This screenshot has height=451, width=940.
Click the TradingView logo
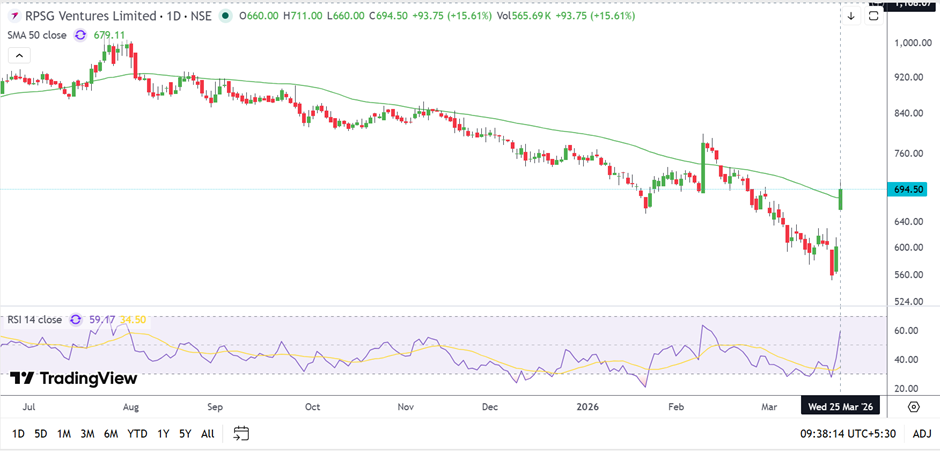(x=73, y=379)
